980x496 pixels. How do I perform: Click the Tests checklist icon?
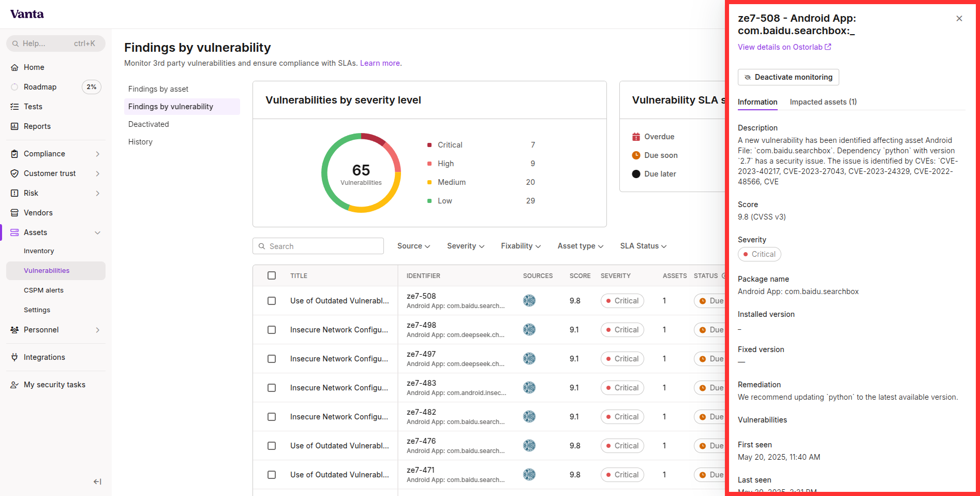14,107
